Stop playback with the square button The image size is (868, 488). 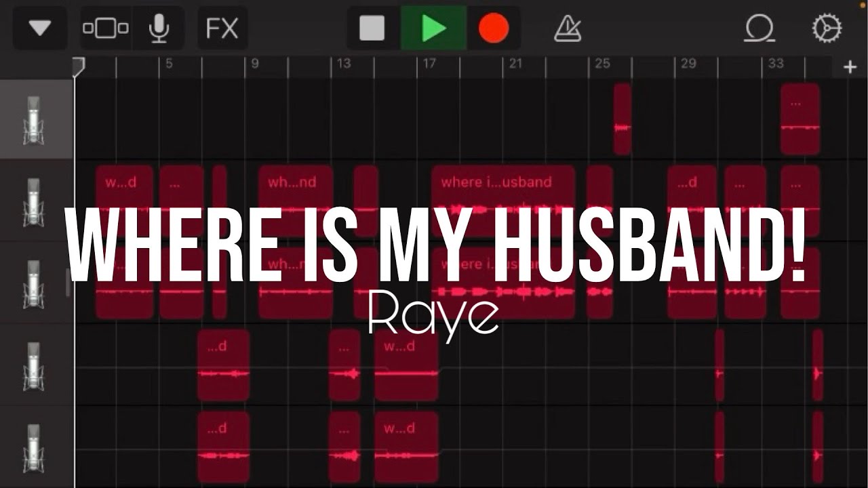coord(372,28)
